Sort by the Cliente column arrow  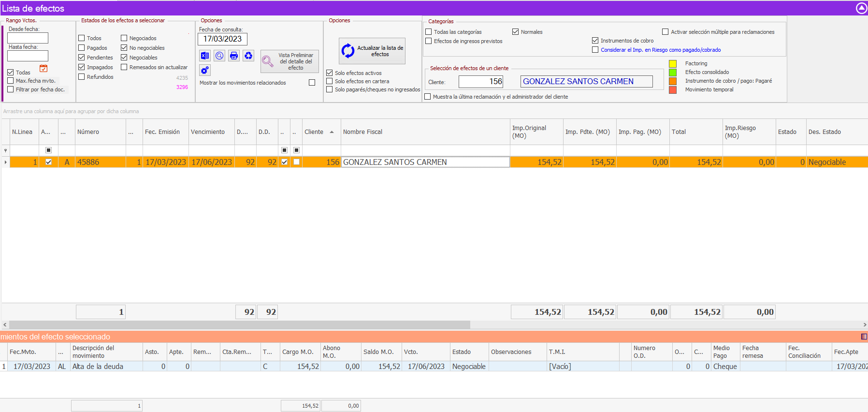(332, 132)
